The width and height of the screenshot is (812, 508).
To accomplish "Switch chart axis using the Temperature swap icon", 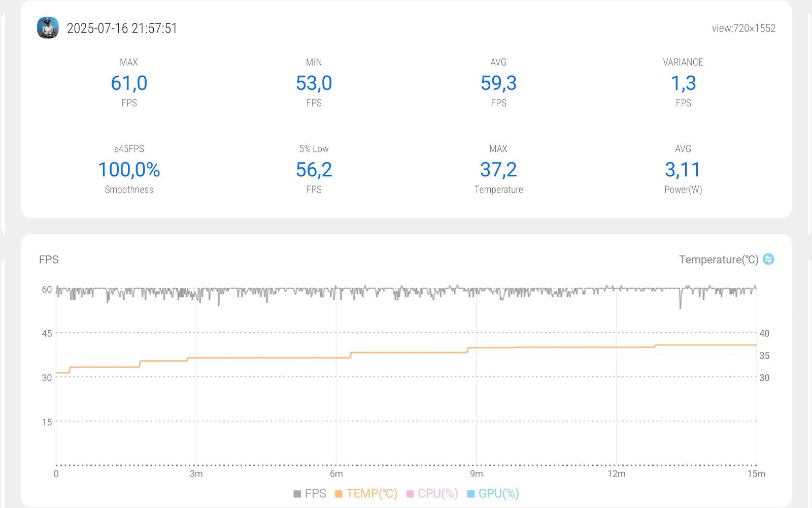I will 768,259.
